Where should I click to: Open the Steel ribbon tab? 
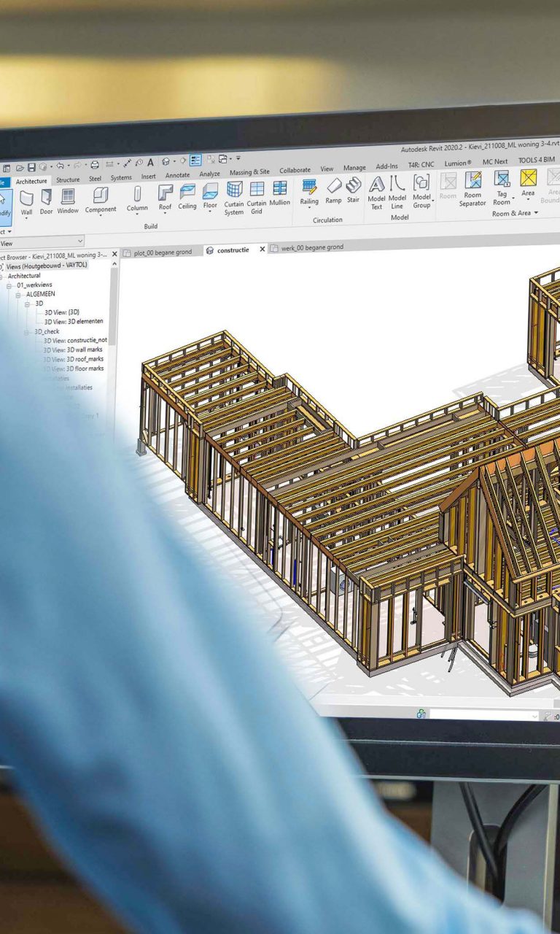pos(95,179)
